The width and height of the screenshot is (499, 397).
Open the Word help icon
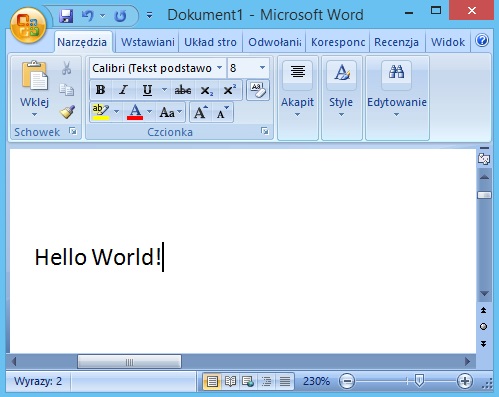click(482, 41)
